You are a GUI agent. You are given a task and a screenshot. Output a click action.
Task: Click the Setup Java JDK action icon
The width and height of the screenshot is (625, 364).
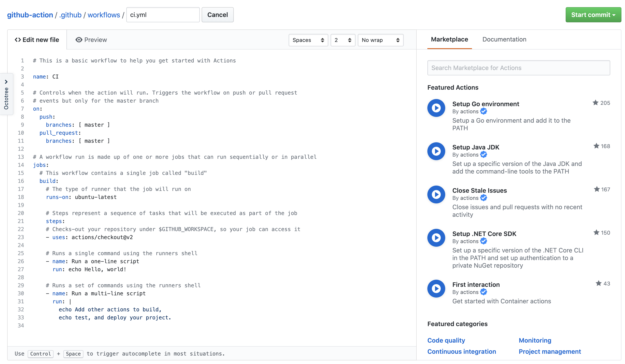tap(436, 151)
